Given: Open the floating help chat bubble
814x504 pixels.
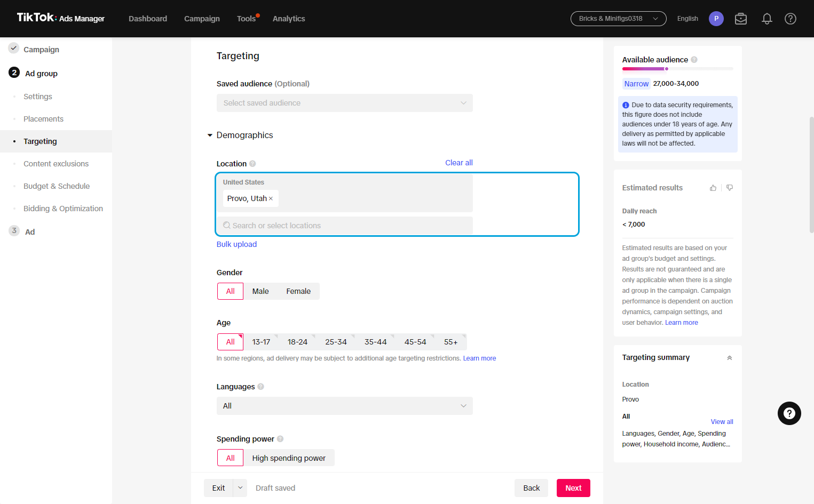Looking at the screenshot, I should [x=789, y=413].
